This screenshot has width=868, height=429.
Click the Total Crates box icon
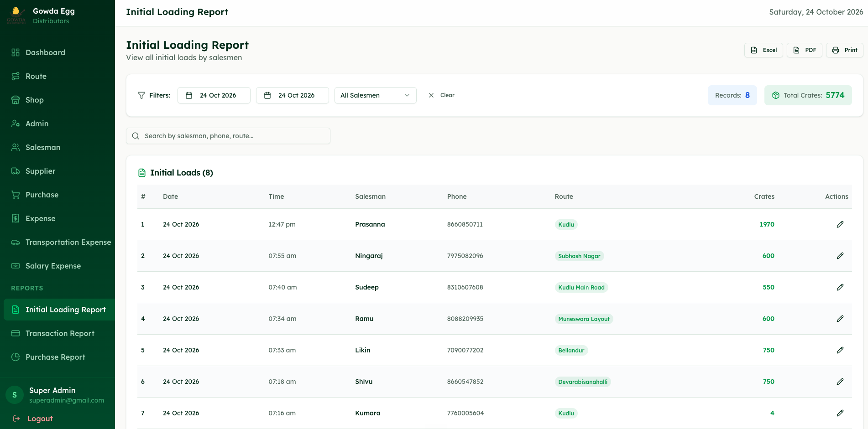click(x=776, y=95)
